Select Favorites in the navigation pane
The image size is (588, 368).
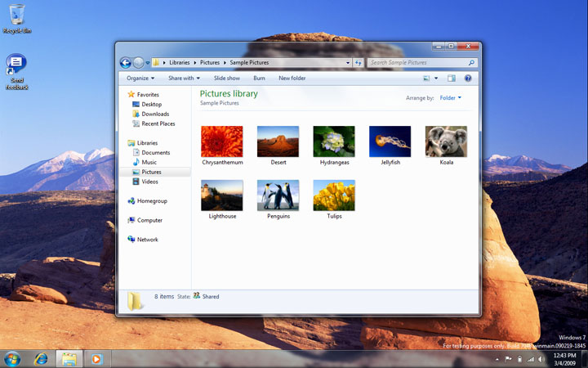point(143,95)
